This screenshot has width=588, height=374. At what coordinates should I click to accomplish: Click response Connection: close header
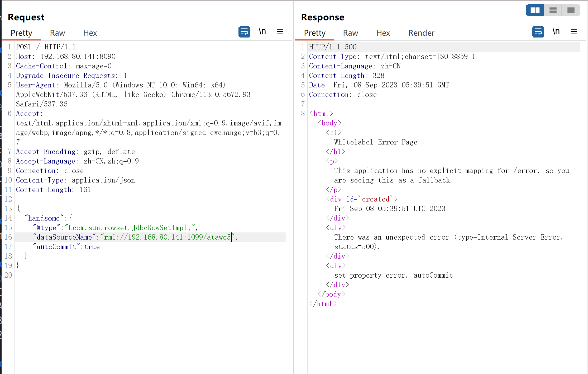tap(343, 95)
